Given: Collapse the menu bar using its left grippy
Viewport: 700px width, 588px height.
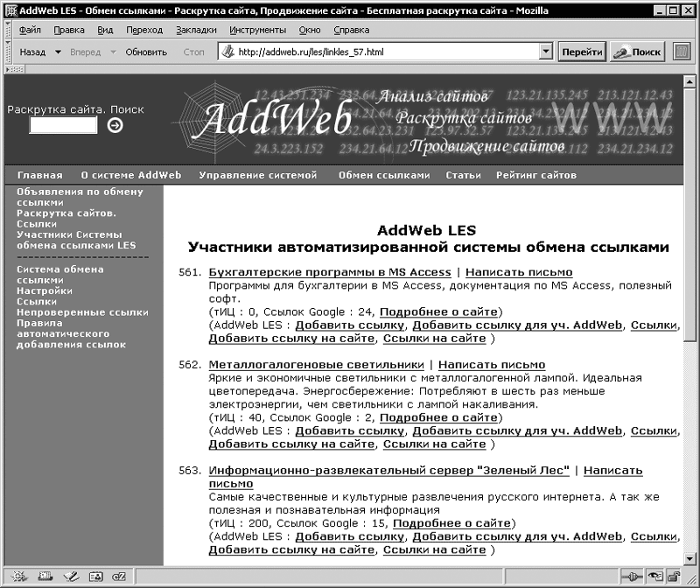Looking at the screenshot, I should [x=8, y=30].
